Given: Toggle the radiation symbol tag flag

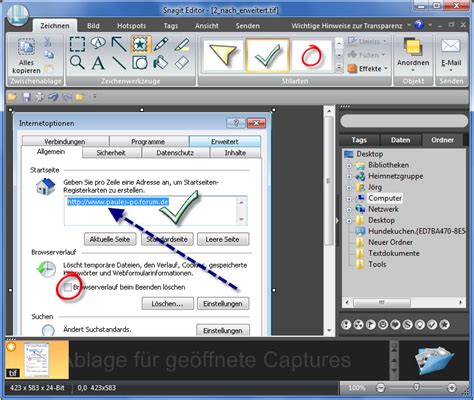Looking at the screenshot, I should click(x=359, y=324).
